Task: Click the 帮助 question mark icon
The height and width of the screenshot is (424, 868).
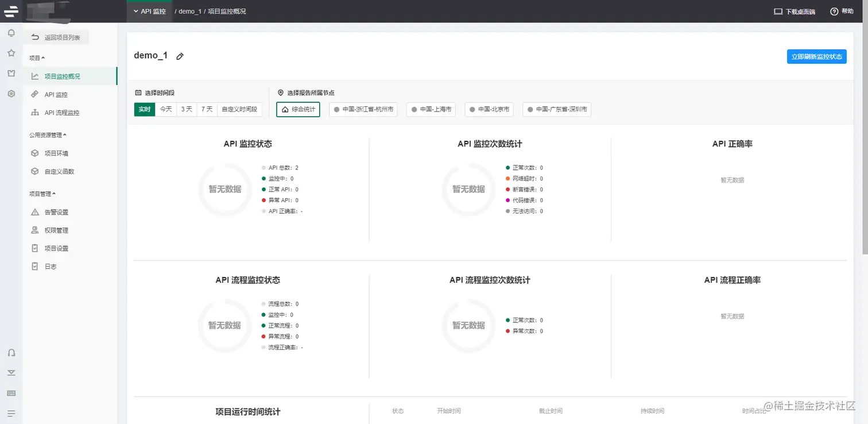Action: click(834, 11)
